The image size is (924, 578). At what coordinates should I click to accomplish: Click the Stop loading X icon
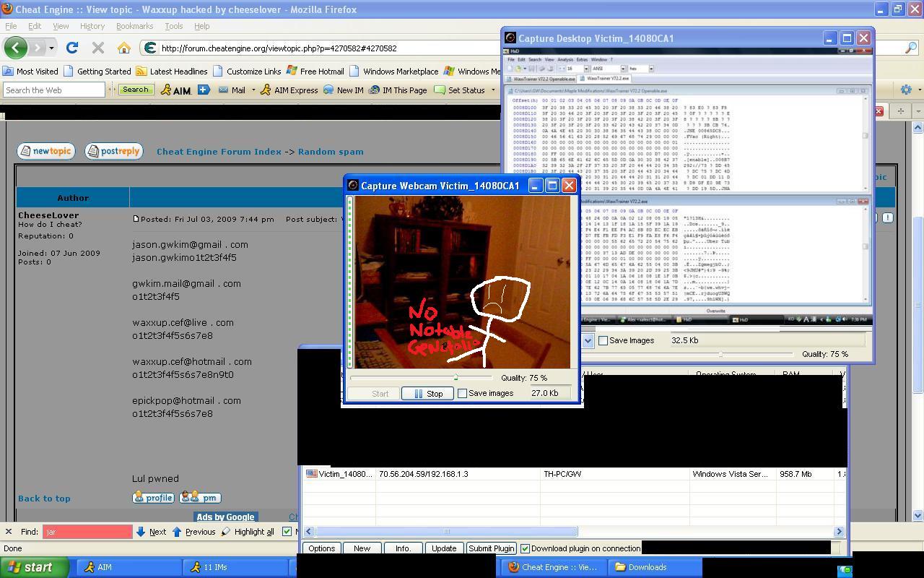pyautogui.click(x=98, y=48)
